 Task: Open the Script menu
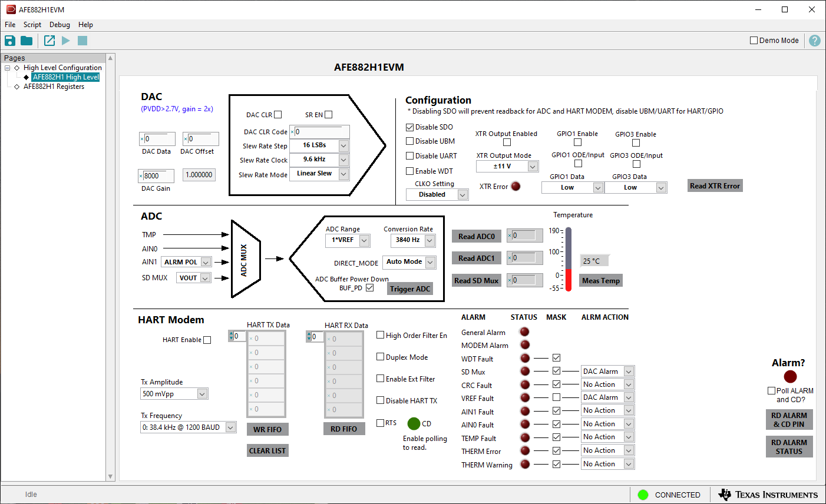pos(32,25)
